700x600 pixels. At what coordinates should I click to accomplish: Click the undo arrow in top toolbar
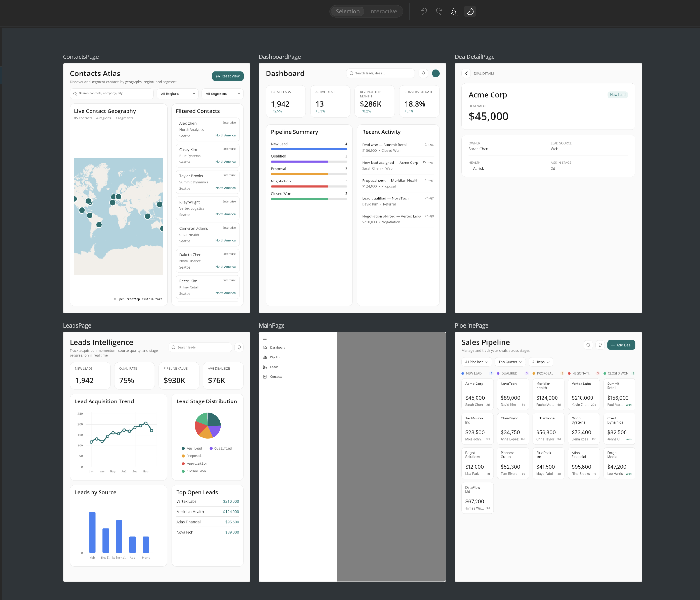coord(424,12)
